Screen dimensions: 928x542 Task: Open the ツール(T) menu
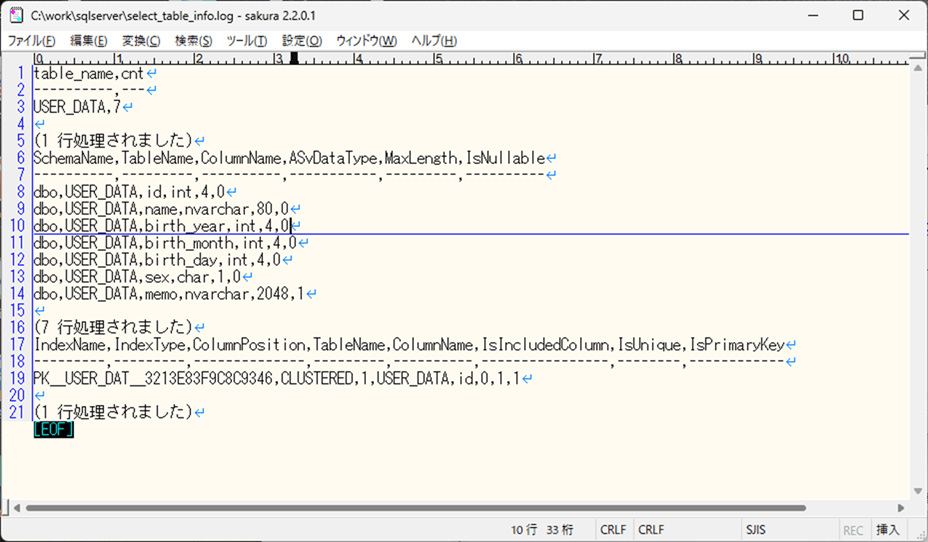[x=247, y=41]
